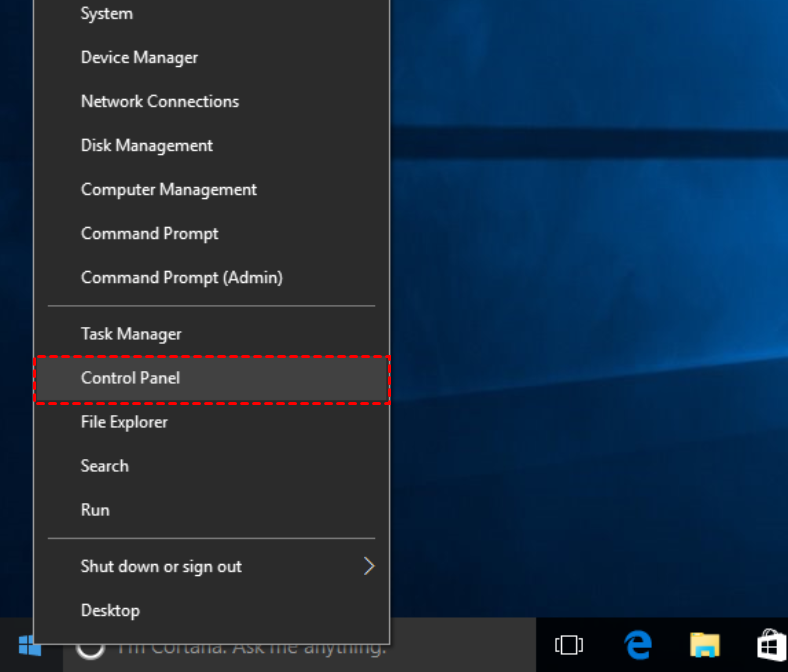The height and width of the screenshot is (672, 788).
Task: Select the Search menu entry
Action: pyautogui.click(x=105, y=466)
